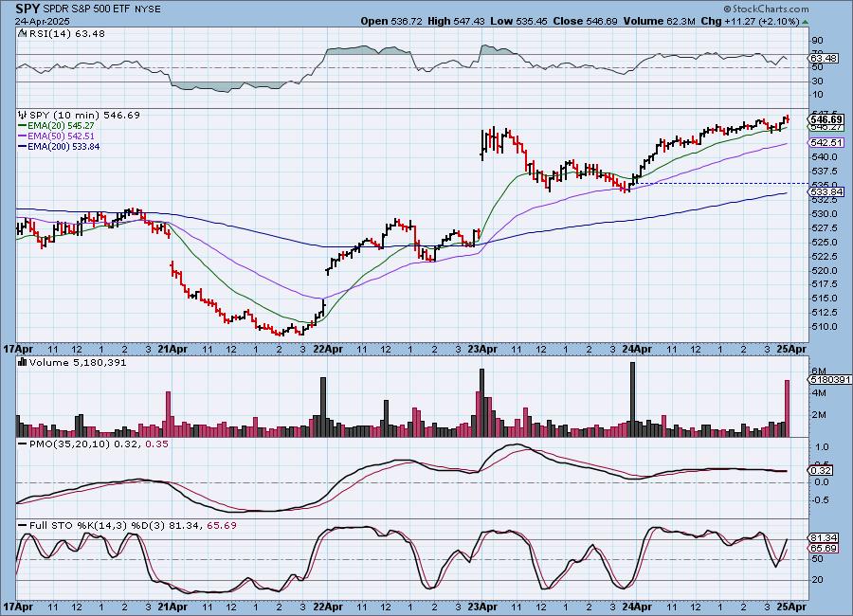
Task: Click the Low 535.45 value
Action: pos(518,21)
